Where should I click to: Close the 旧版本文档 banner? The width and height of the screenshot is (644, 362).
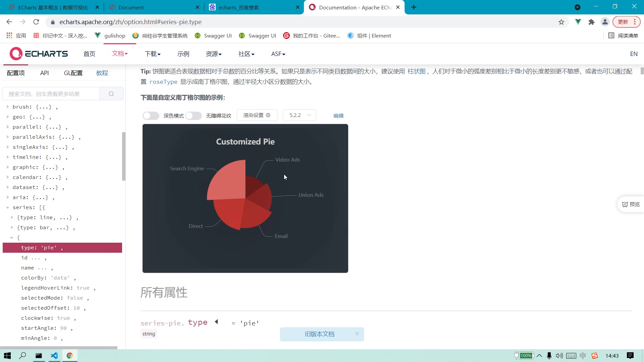pyautogui.click(x=357, y=334)
